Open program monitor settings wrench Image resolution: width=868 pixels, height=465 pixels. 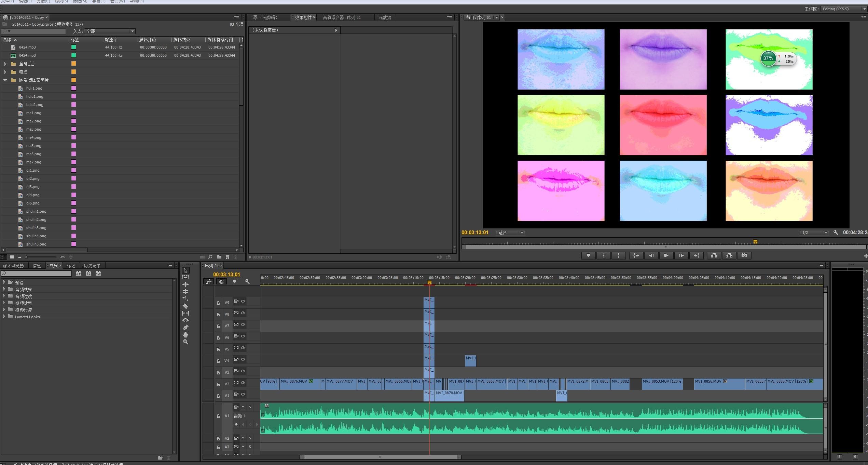tap(836, 232)
